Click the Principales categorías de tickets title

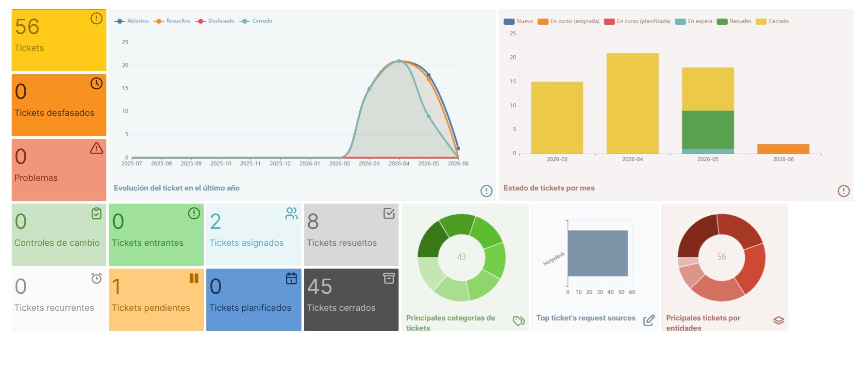451,323
